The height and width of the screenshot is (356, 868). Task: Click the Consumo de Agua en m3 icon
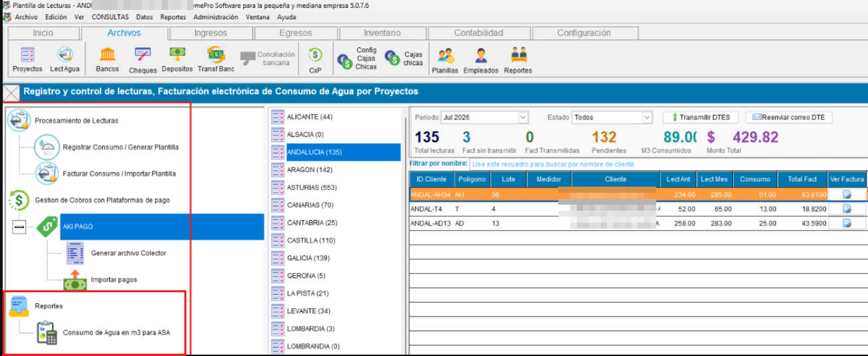(x=46, y=332)
